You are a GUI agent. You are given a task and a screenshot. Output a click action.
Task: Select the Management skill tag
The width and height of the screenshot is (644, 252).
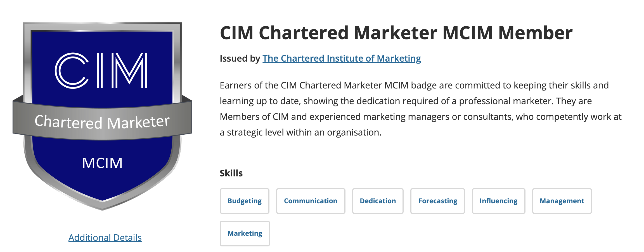point(562,201)
